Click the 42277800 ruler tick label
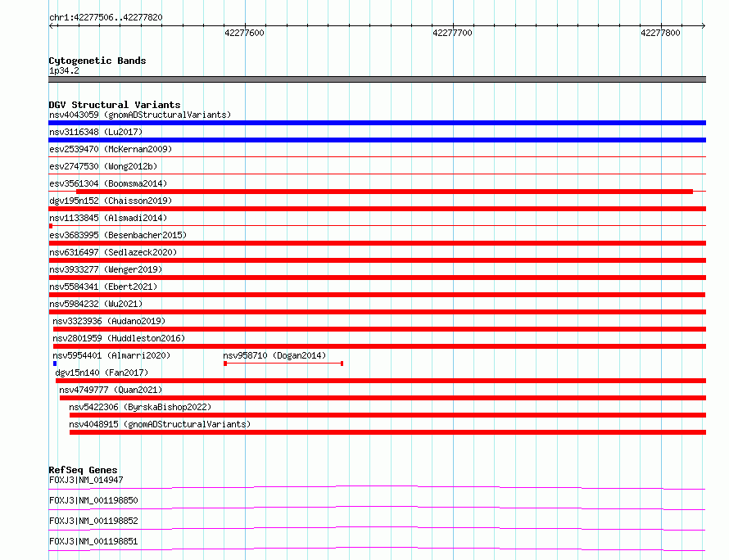 click(x=660, y=33)
